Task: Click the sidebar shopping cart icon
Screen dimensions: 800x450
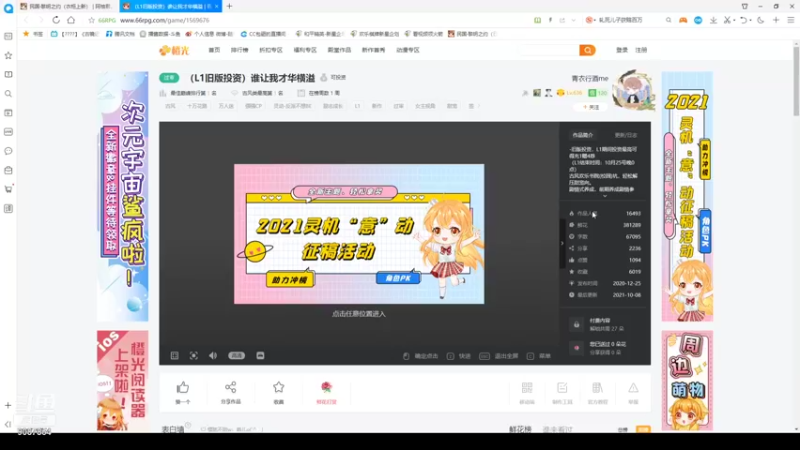Action: point(8,189)
